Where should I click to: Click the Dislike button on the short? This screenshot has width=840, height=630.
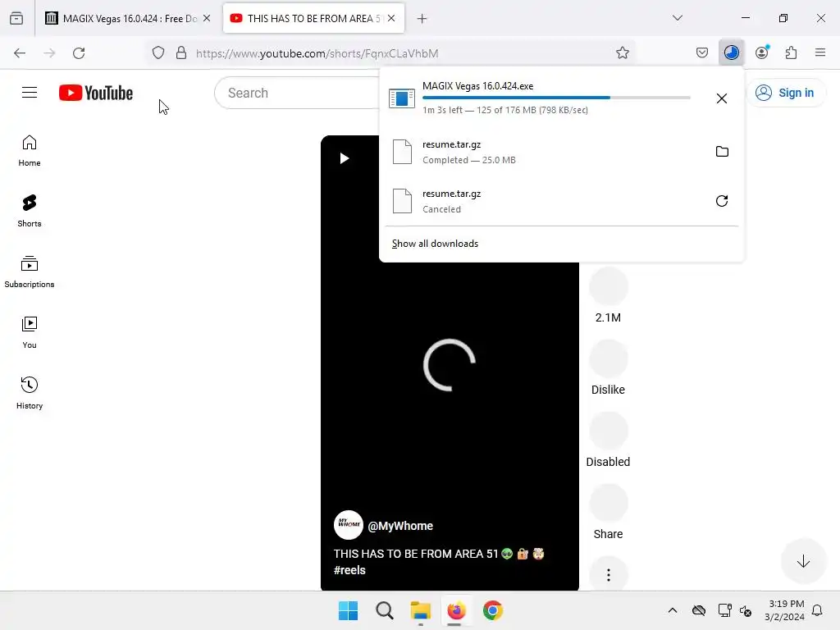pos(608,358)
